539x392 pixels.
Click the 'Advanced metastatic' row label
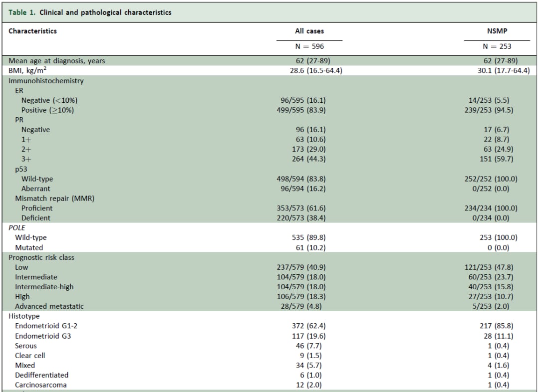(x=49, y=306)
